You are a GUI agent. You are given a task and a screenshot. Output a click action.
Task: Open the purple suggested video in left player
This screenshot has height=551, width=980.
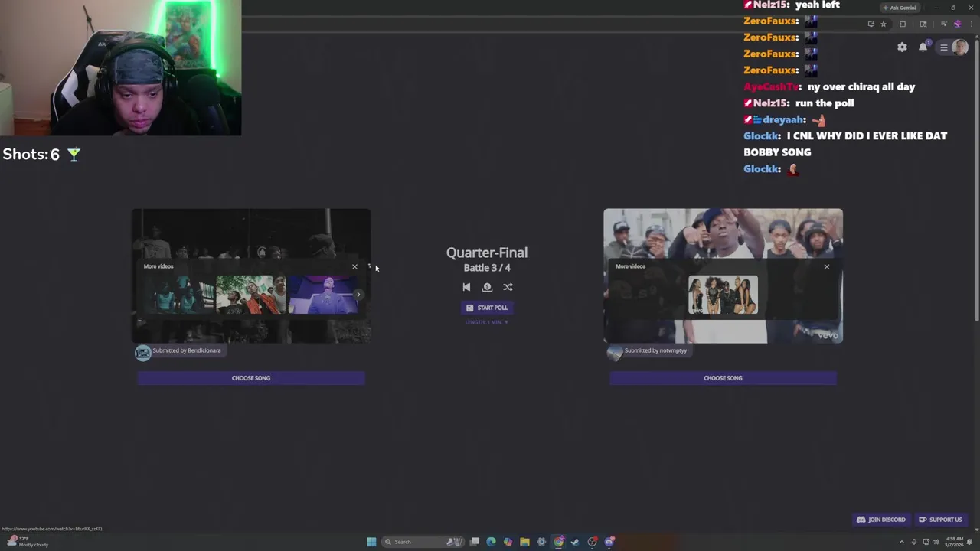[322, 295]
